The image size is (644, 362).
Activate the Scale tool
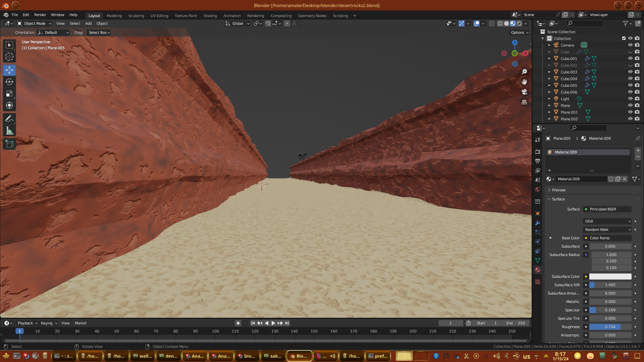[9, 94]
